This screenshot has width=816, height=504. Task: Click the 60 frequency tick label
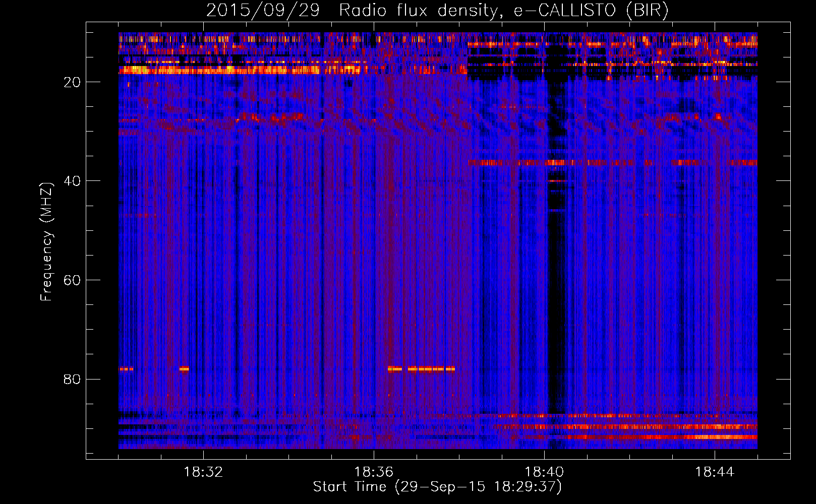pos(72,280)
